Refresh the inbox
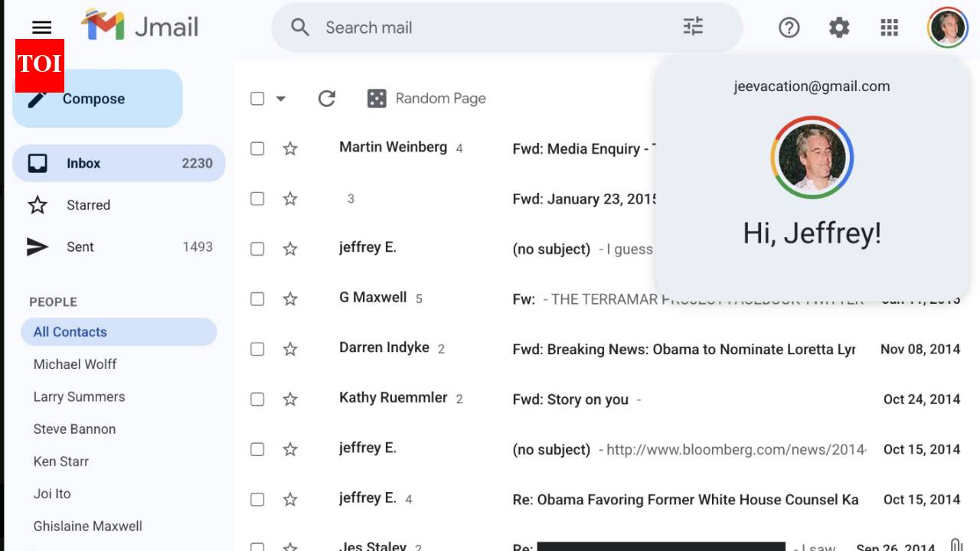Image resolution: width=980 pixels, height=551 pixels. click(x=326, y=98)
